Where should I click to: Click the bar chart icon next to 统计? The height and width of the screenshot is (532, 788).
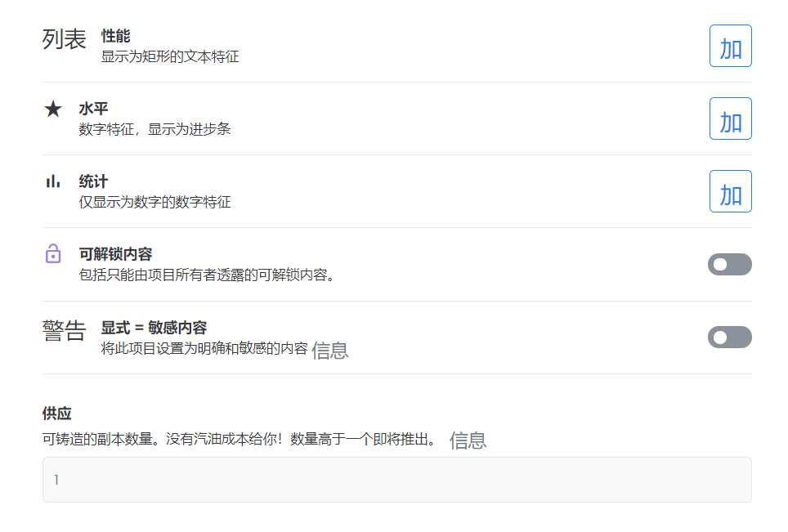point(53,181)
